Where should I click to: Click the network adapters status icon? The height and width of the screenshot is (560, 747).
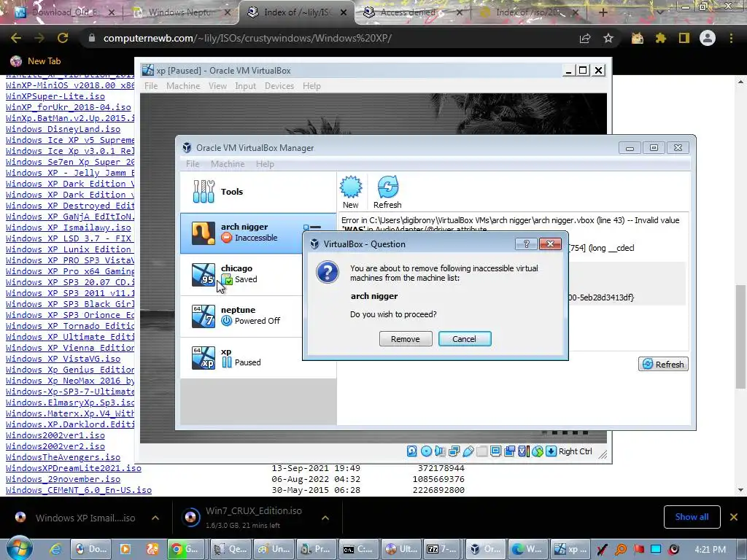[x=454, y=451]
